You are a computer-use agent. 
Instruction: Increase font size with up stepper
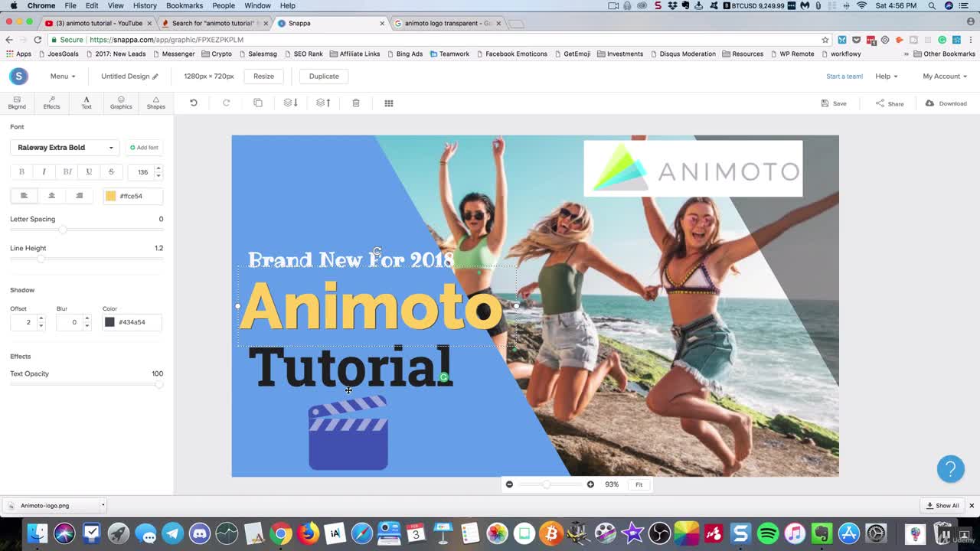click(x=158, y=168)
